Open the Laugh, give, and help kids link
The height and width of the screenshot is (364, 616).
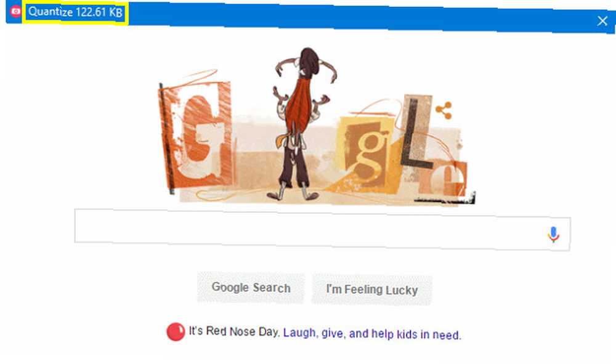point(372,334)
